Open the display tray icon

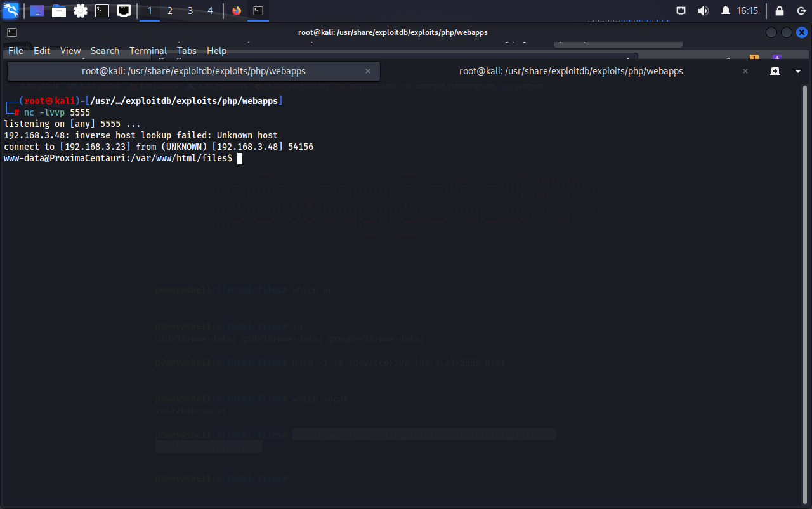tap(681, 11)
